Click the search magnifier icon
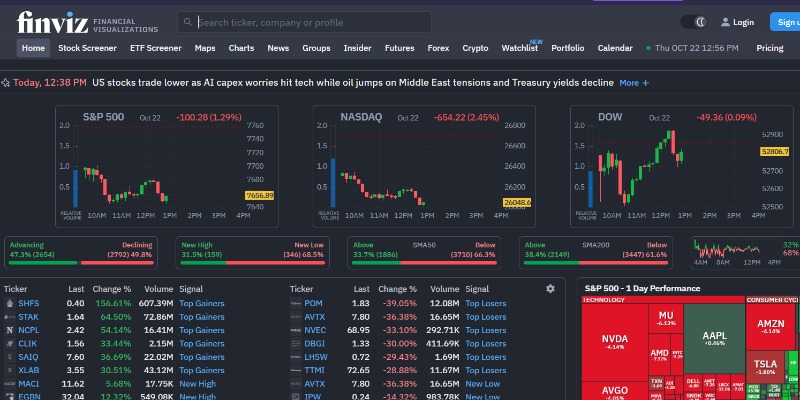Viewport: 800px width, 400px height. (x=188, y=22)
